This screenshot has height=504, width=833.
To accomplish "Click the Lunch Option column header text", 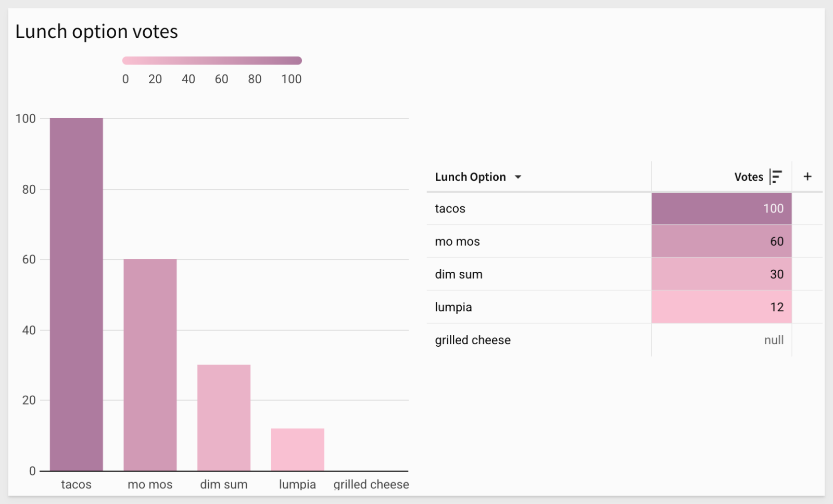I will click(x=470, y=177).
